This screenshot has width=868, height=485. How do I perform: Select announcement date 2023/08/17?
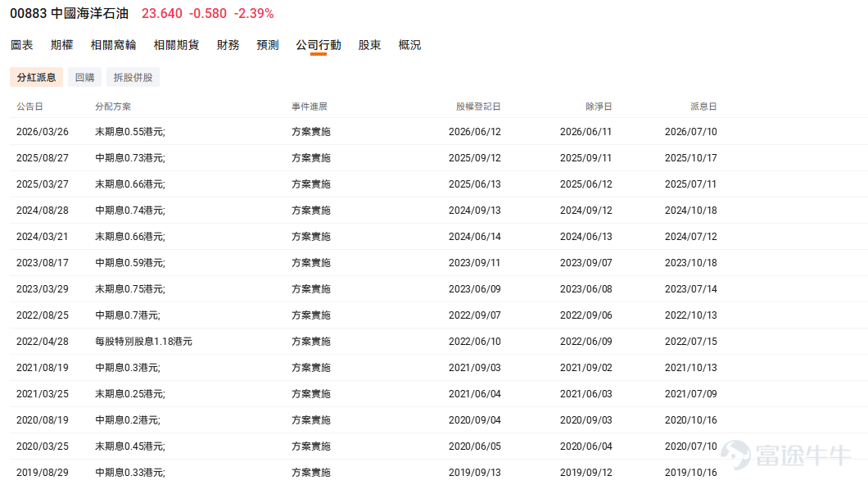tap(43, 262)
